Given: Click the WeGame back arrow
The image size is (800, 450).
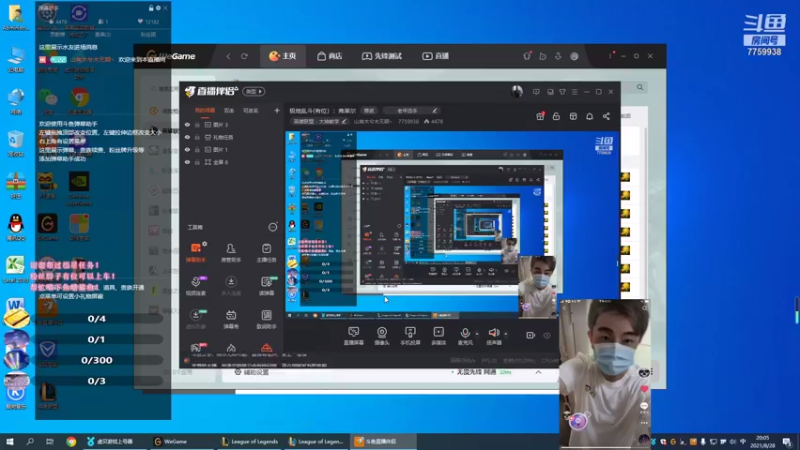Looking at the screenshot, I should [229, 56].
